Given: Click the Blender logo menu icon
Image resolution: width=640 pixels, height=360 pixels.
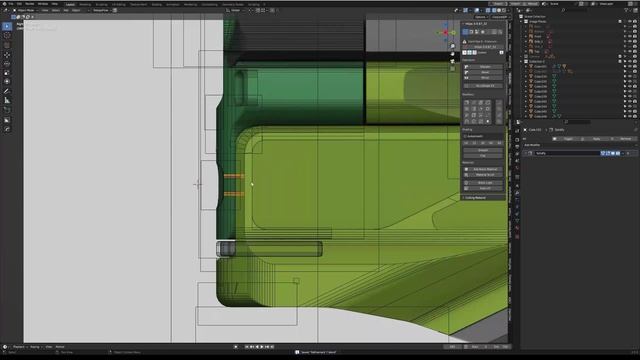Looking at the screenshot, I should pyautogui.click(x=4, y=4).
